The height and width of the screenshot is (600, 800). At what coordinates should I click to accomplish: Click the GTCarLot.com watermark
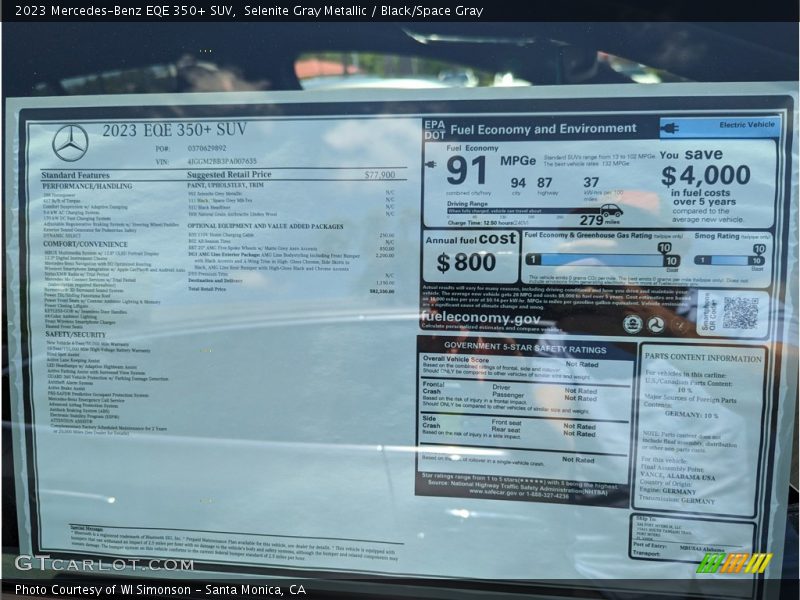(104, 564)
